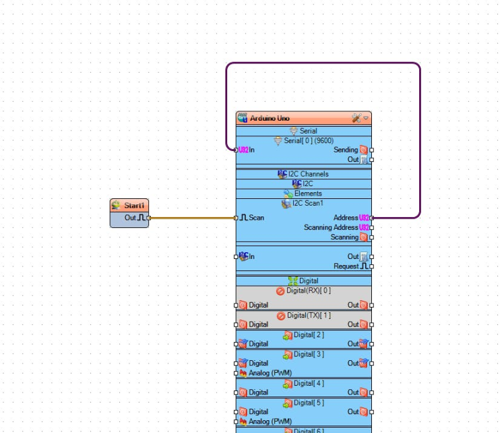Screen dimensions: 504x433
Task: Select the Start1 component icon
Action: pyautogui.click(x=116, y=206)
